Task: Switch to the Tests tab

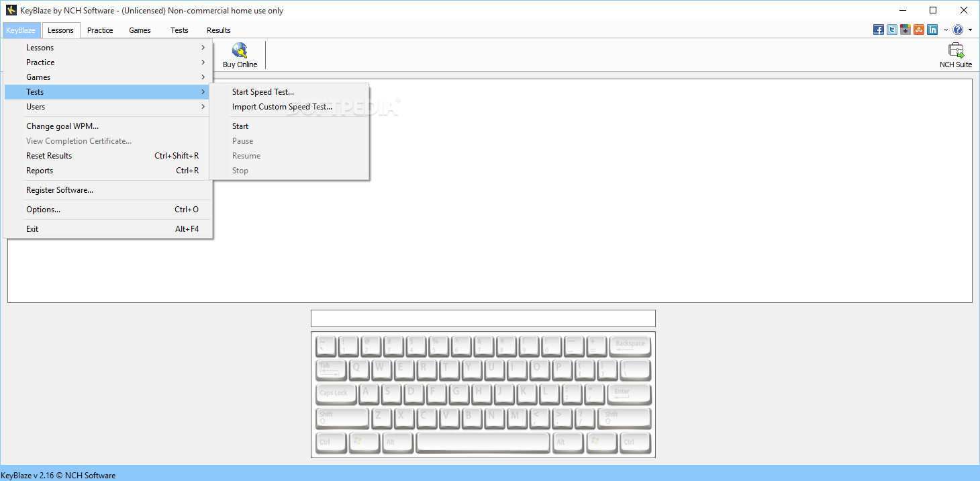Action: point(179,30)
